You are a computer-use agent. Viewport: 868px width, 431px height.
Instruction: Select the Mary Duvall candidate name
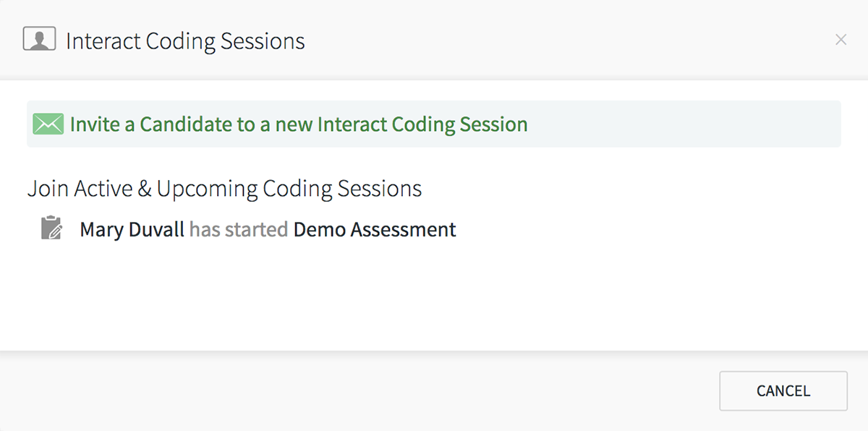[x=132, y=230]
